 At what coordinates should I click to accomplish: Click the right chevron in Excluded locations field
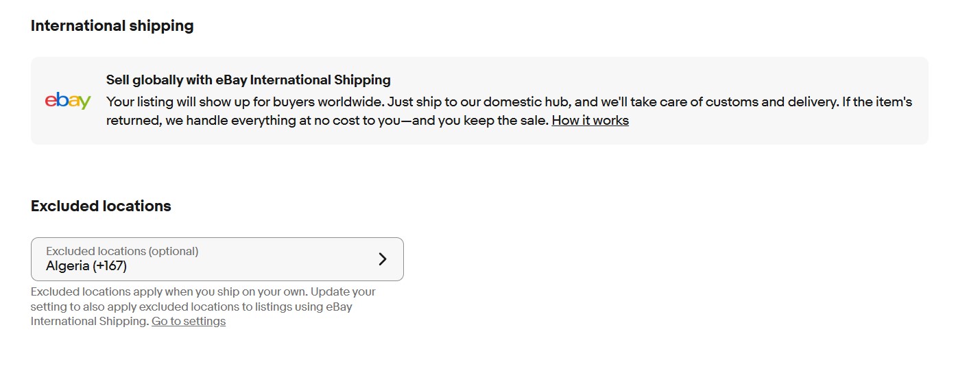point(383,259)
